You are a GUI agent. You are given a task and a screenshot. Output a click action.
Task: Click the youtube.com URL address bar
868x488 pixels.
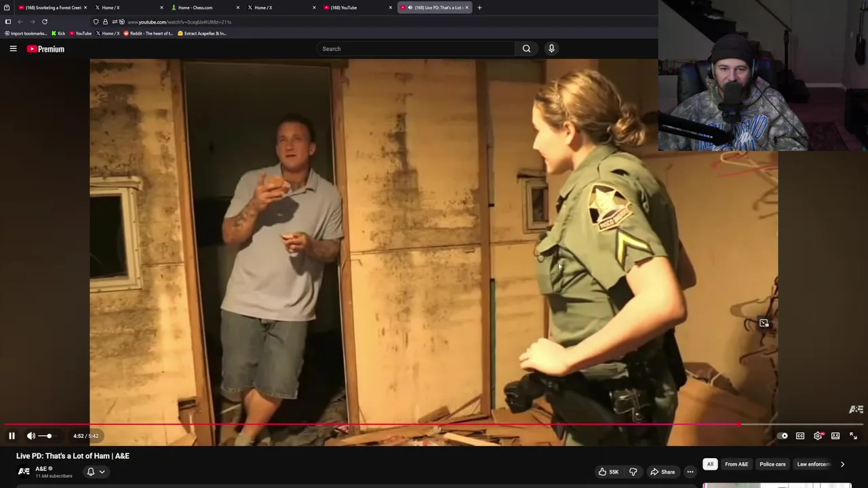(x=179, y=22)
